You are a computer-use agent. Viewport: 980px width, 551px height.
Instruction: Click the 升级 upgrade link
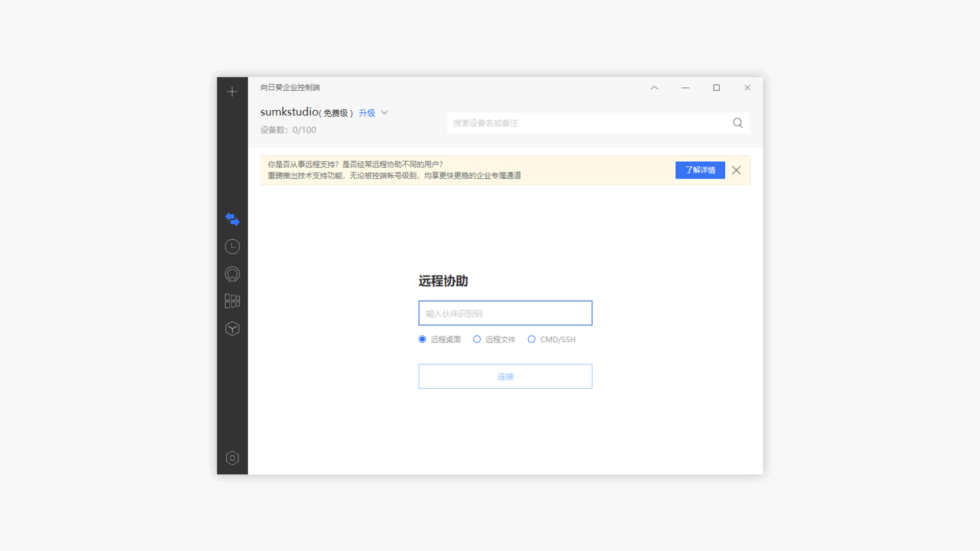[367, 113]
